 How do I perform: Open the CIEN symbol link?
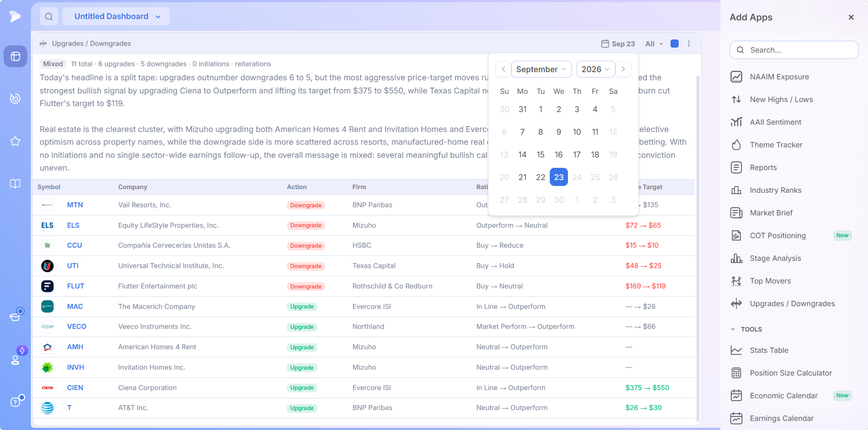[x=75, y=387]
